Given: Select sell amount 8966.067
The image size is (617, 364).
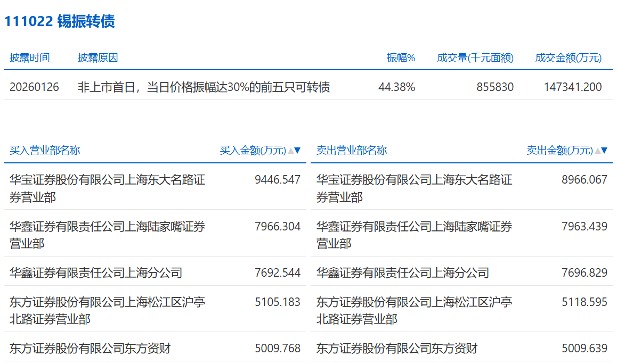Looking at the screenshot, I should coord(584,180).
